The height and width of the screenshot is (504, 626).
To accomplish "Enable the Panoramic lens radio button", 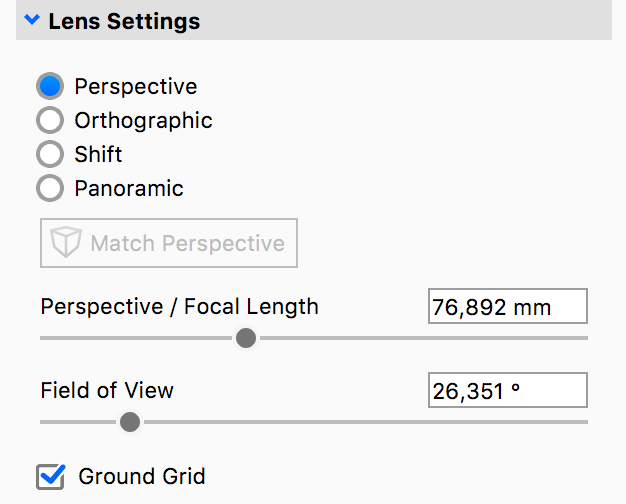I will [x=50, y=188].
